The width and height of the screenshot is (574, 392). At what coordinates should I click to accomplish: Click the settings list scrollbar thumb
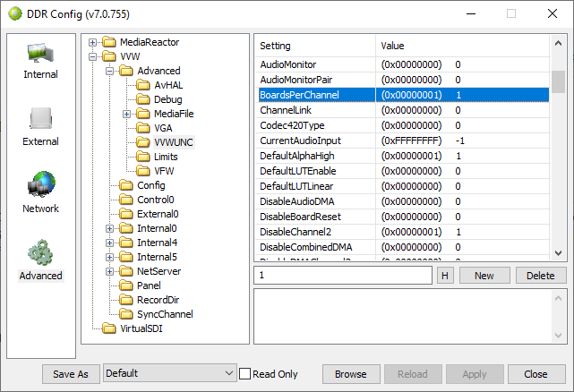(558, 82)
